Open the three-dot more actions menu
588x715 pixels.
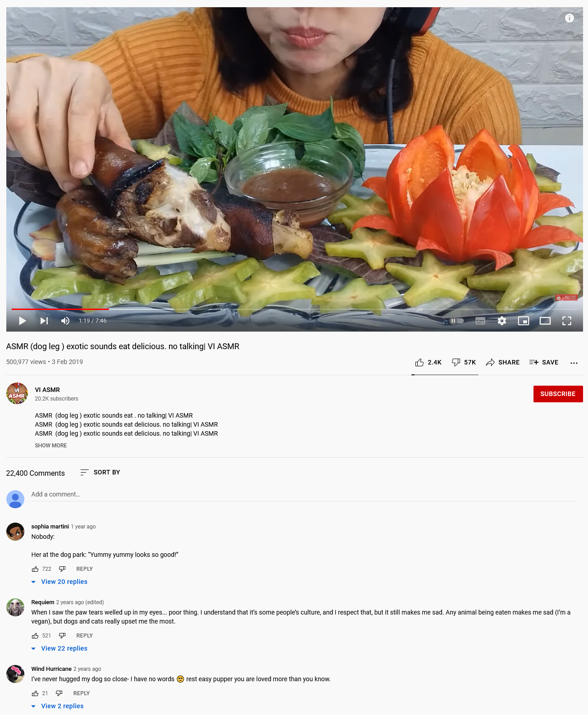[574, 363]
